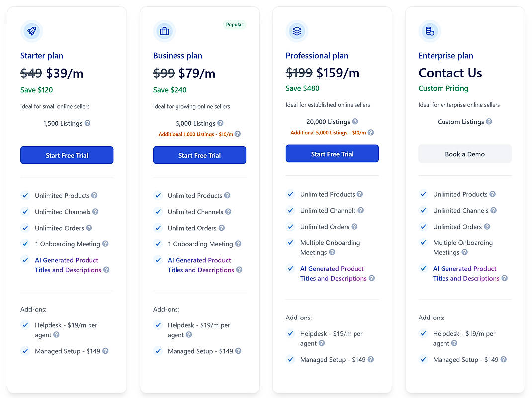532x398 pixels.
Task: Show Unlimited Orders help in Business plan
Action: tap(222, 228)
